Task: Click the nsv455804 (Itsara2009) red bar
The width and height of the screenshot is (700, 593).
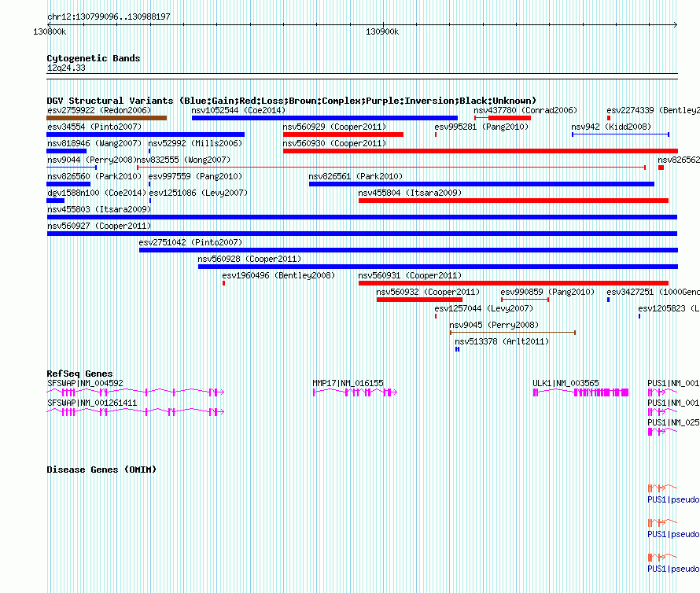Action: [514, 201]
